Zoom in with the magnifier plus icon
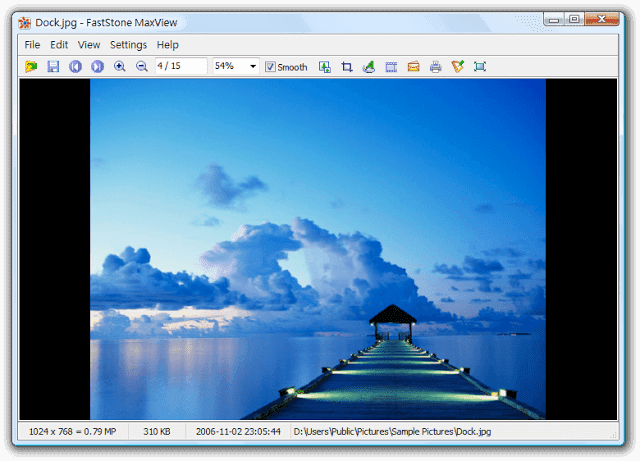The height and width of the screenshot is (461, 640). [120, 66]
